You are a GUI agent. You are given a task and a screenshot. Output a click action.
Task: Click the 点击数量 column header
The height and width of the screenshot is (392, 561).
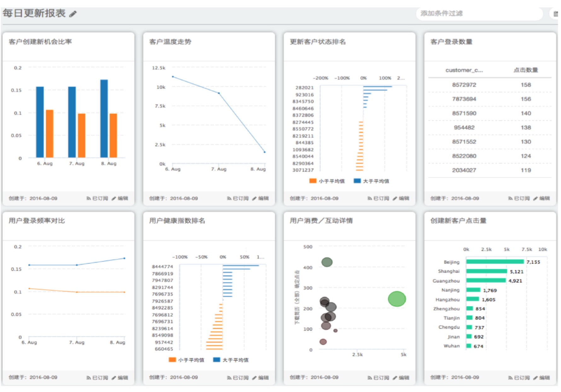pyautogui.click(x=526, y=70)
